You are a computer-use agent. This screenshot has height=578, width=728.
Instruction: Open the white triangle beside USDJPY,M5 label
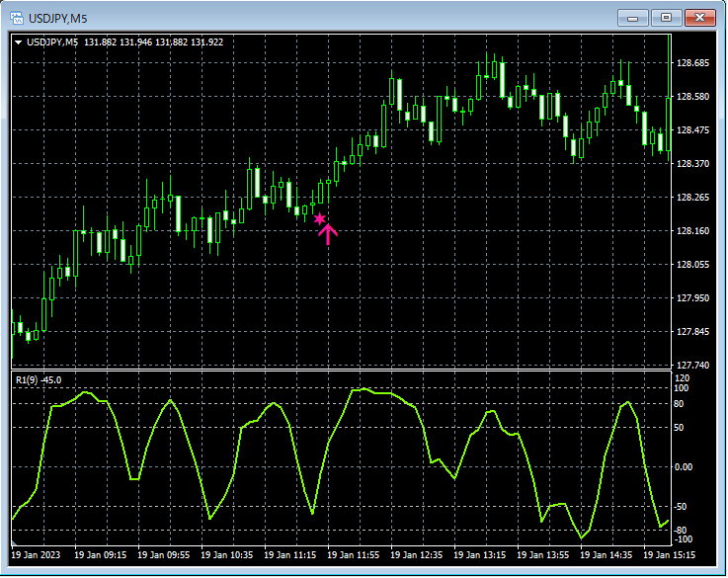coord(18,41)
